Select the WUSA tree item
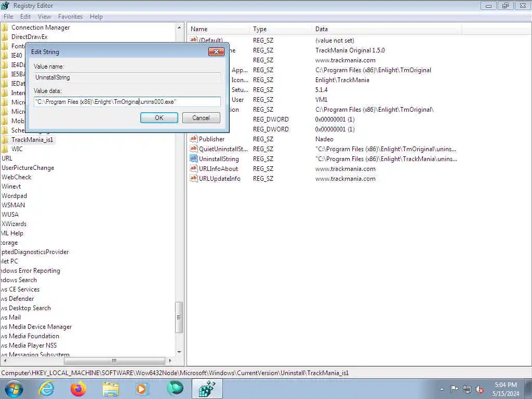The image size is (532, 399). coord(10,215)
